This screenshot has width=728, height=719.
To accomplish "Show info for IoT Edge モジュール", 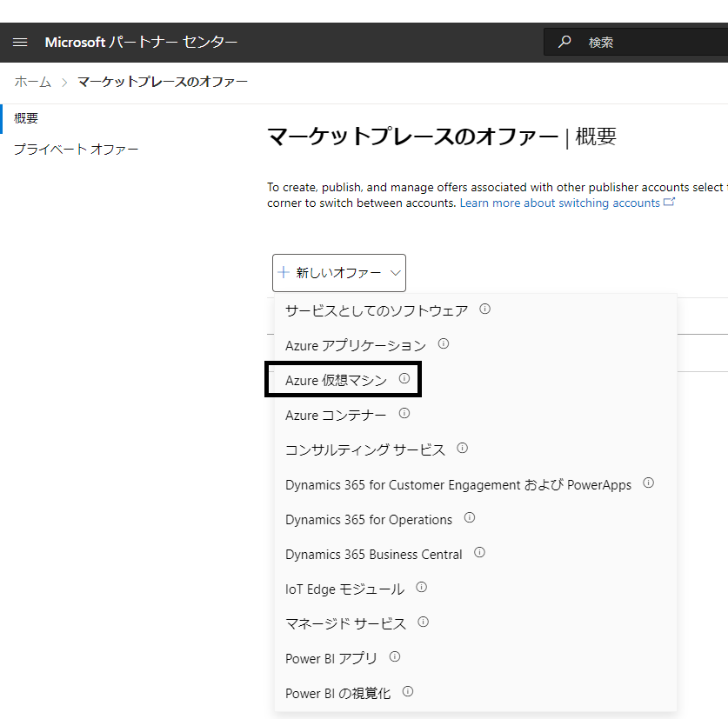I will pos(422,588).
